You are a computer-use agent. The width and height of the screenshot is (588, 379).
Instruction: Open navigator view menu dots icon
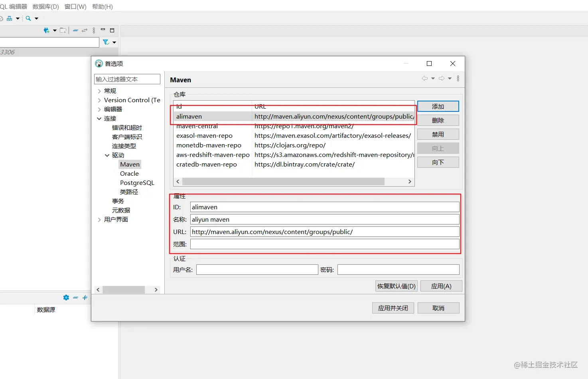click(x=94, y=30)
